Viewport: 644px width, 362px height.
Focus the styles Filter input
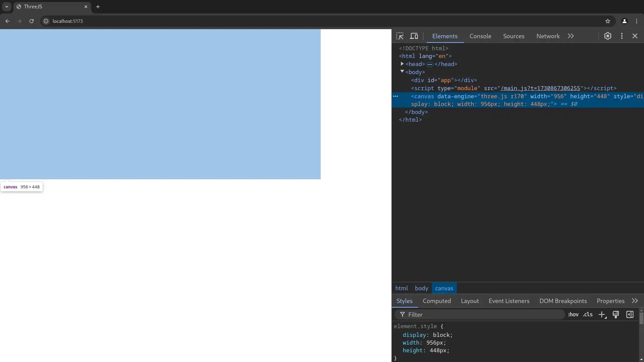483,315
